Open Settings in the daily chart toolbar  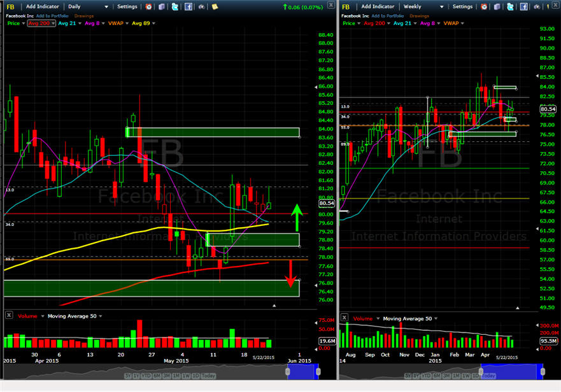(x=127, y=6)
